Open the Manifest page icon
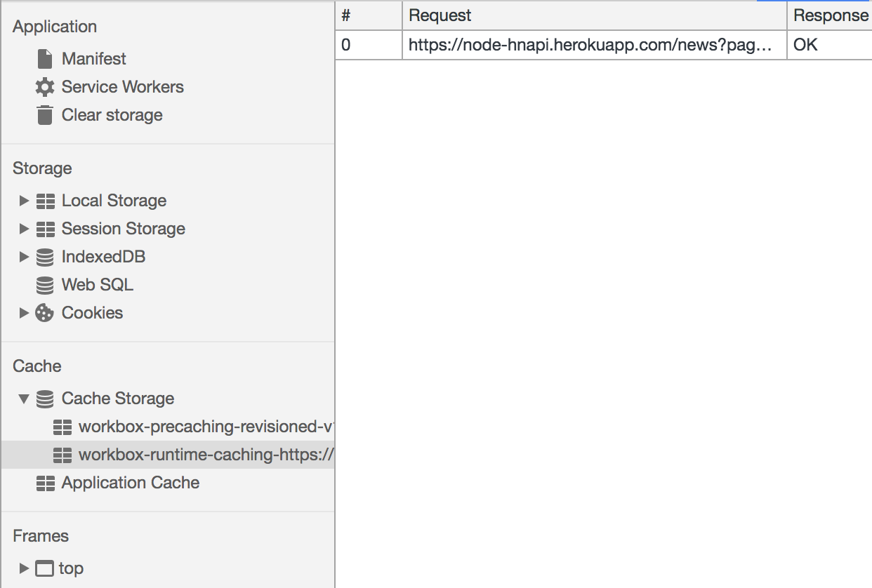The height and width of the screenshot is (588, 872). [45, 58]
